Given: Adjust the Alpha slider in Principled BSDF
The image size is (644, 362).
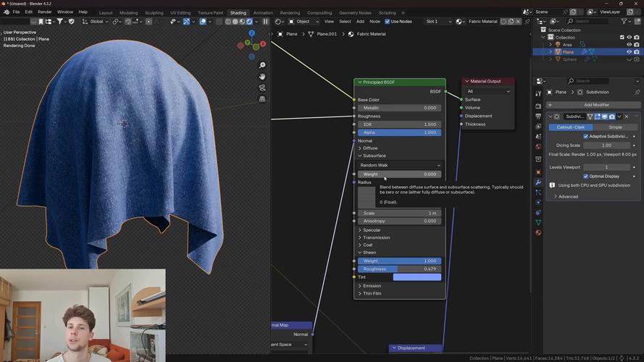Looking at the screenshot, I should pos(400,132).
